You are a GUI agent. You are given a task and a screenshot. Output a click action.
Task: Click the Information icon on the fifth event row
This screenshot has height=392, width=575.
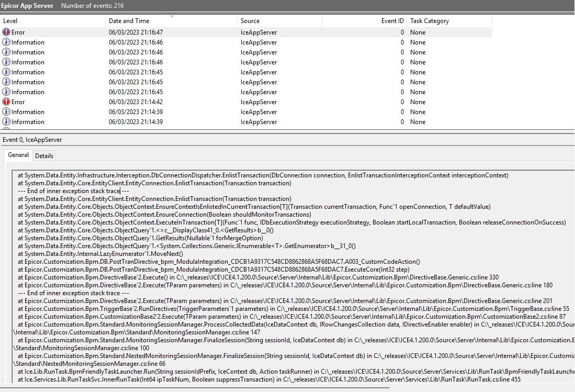(x=7, y=72)
